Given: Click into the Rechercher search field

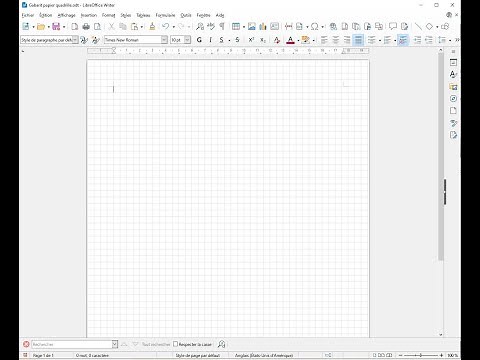Looking at the screenshot, I should pos(72,344).
